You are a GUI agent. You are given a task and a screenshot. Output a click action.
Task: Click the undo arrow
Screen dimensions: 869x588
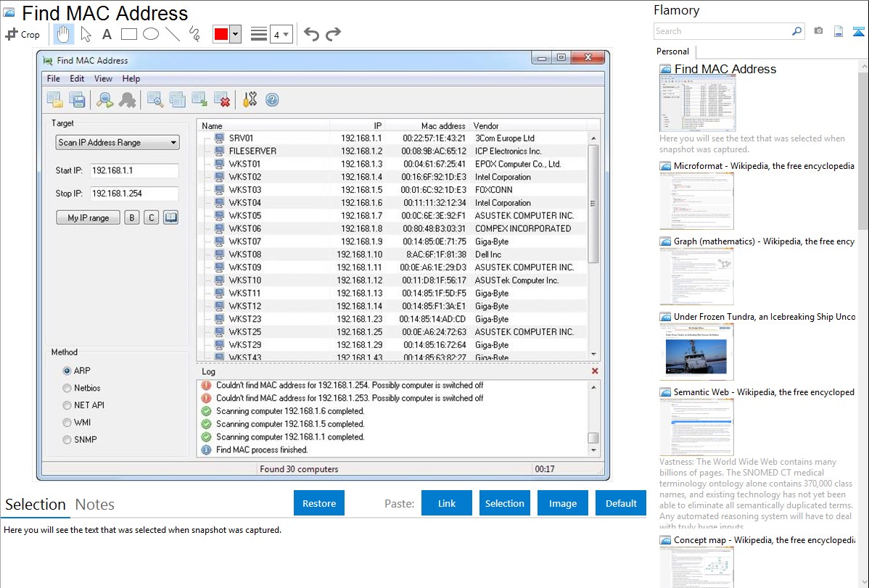pyautogui.click(x=311, y=34)
